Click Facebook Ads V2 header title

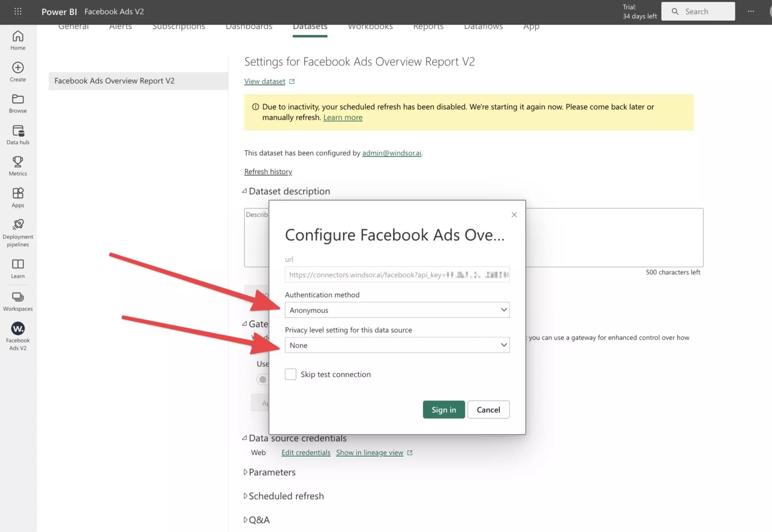pyautogui.click(x=114, y=12)
